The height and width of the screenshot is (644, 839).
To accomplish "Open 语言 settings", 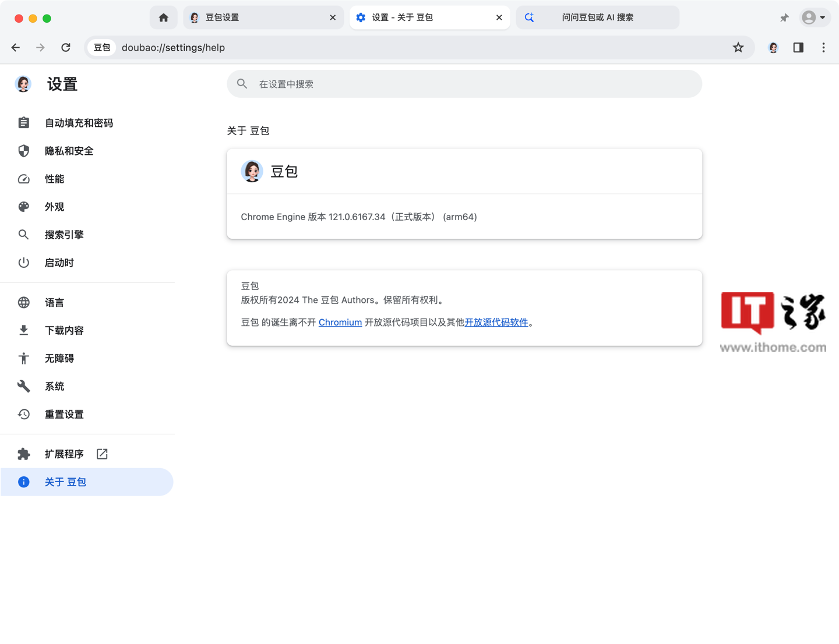I will 87,302.
